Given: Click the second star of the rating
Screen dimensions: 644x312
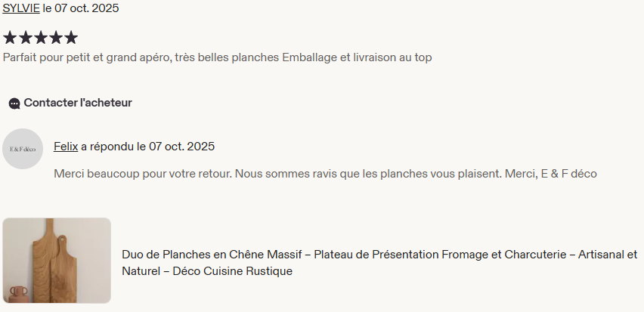Looking at the screenshot, I should point(25,38).
